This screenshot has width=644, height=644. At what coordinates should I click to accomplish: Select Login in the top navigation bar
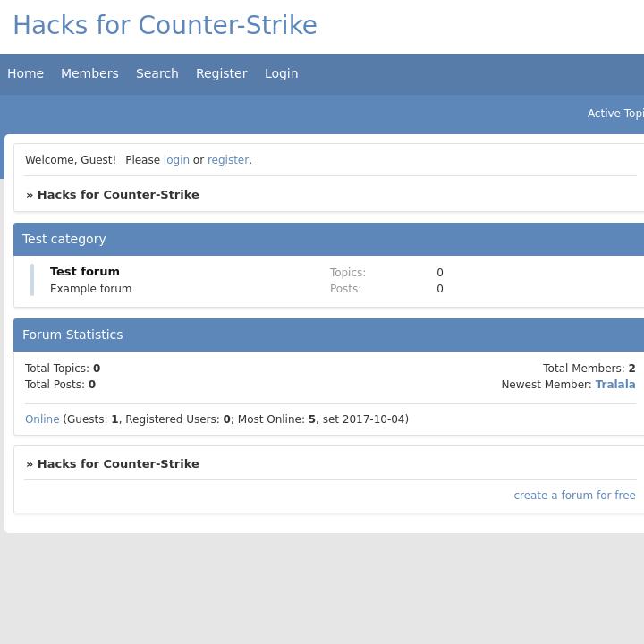pyautogui.click(x=281, y=73)
